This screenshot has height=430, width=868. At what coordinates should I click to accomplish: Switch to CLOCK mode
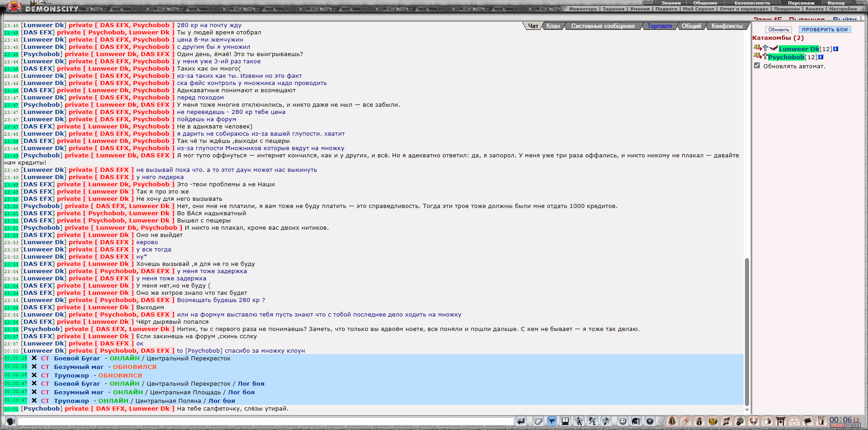(837, 425)
